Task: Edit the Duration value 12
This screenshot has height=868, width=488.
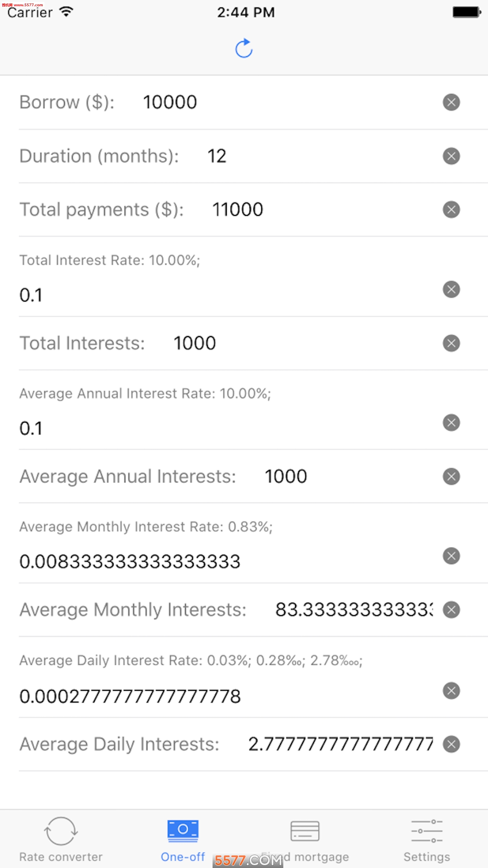Action: [216, 156]
